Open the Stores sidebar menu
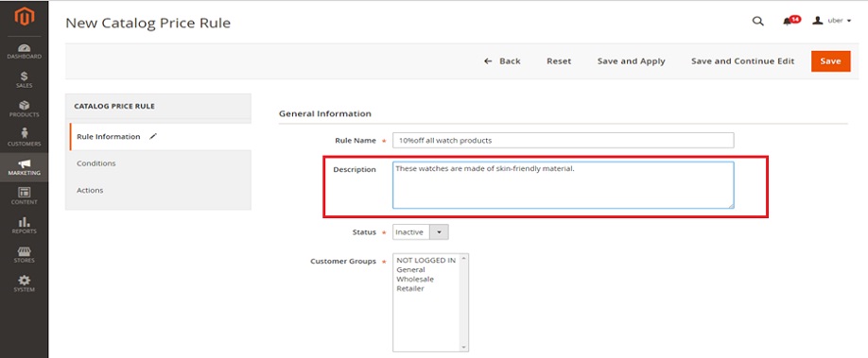Image resolution: width=868 pixels, height=358 pixels. click(24, 254)
